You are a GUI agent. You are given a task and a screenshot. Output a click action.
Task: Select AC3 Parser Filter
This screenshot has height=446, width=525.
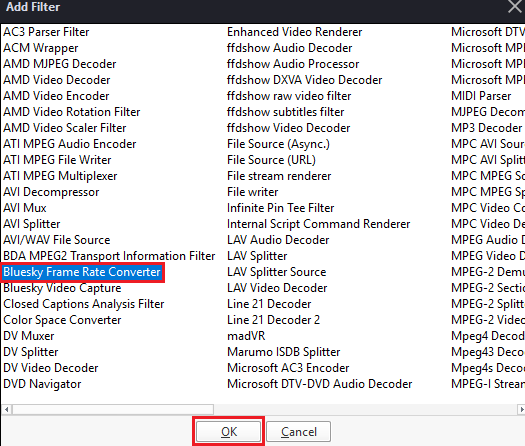click(46, 32)
